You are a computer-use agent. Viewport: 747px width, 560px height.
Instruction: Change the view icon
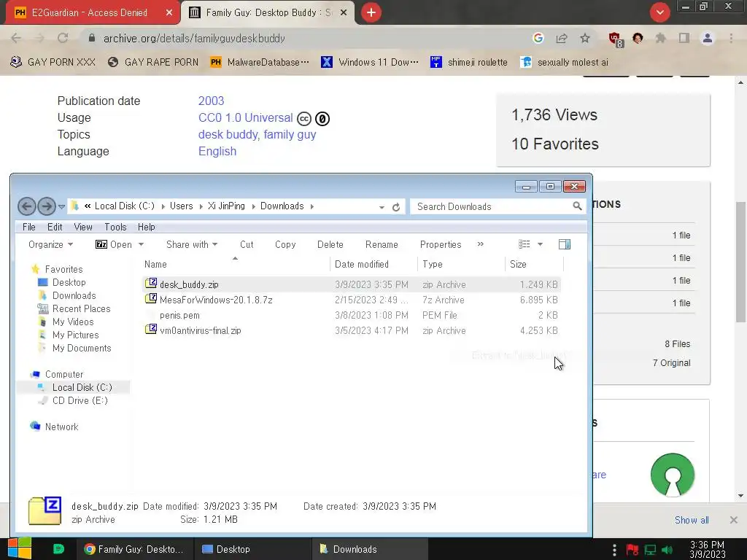click(x=524, y=244)
